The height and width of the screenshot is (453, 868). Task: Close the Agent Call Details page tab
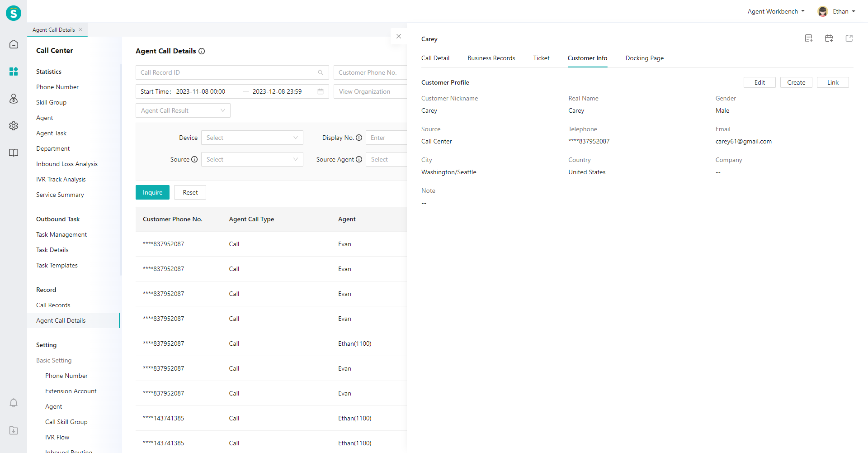click(80, 29)
